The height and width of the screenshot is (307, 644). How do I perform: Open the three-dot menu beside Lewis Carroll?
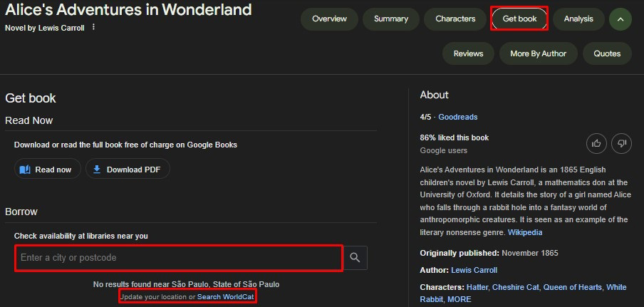93,27
